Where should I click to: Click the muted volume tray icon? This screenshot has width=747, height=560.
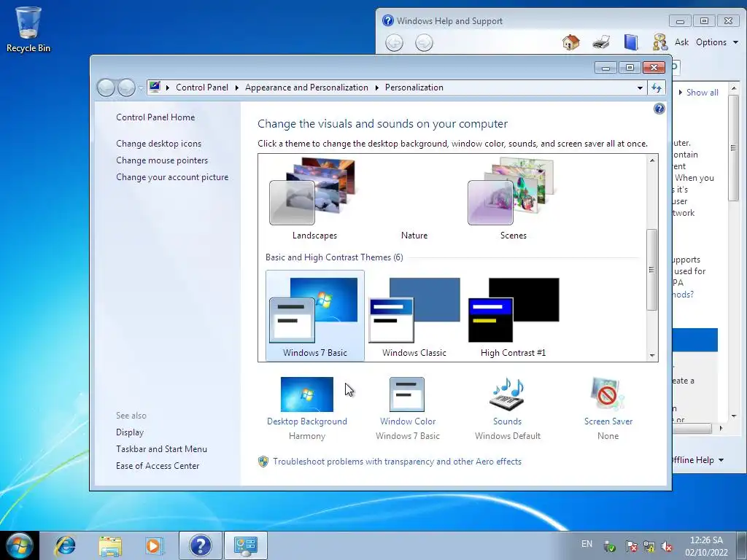tap(667, 547)
